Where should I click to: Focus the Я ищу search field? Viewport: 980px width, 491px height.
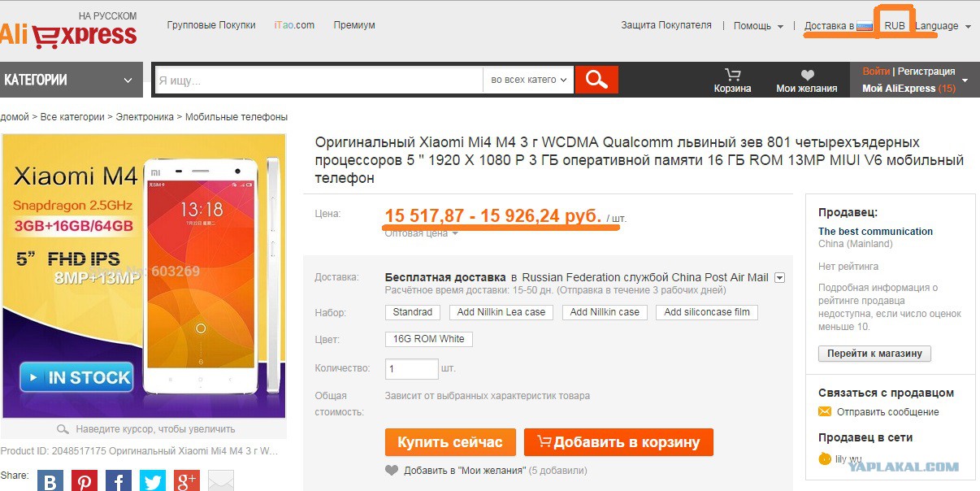coord(319,80)
